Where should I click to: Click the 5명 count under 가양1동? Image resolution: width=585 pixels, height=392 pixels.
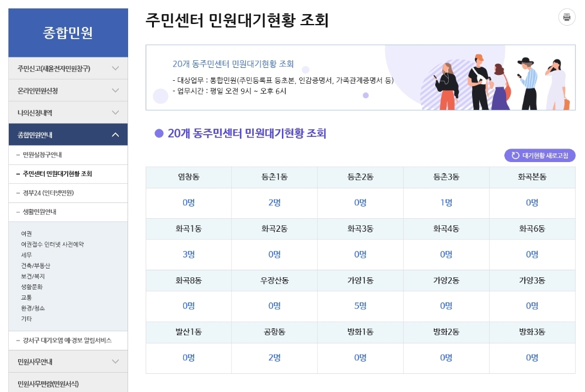click(x=360, y=305)
